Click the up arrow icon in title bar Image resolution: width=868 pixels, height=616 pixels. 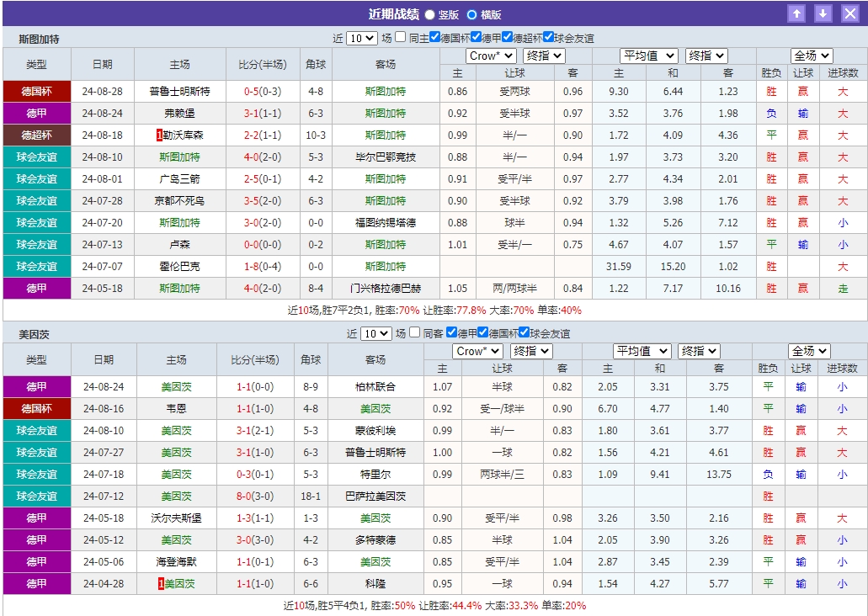point(797,13)
